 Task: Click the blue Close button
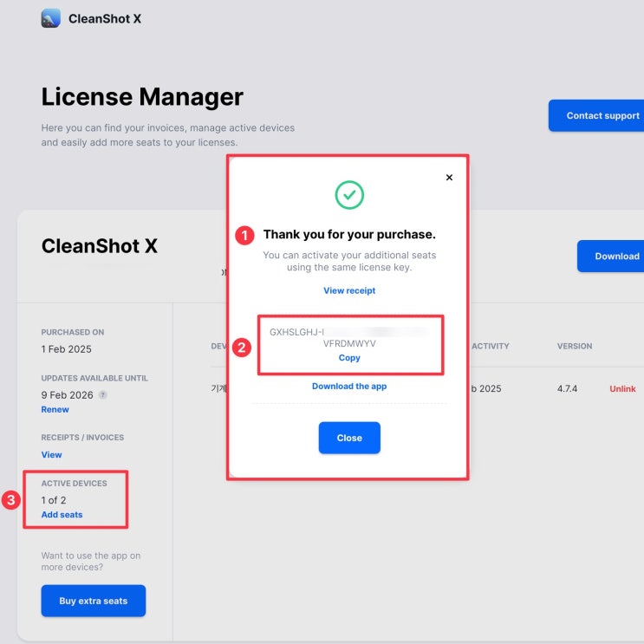coord(349,438)
